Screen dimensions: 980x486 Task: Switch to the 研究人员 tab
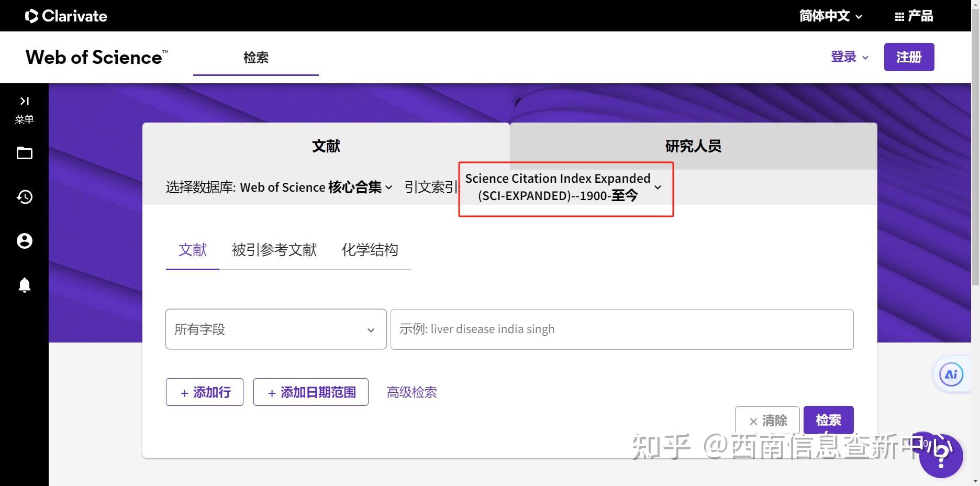tap(692, 146)
